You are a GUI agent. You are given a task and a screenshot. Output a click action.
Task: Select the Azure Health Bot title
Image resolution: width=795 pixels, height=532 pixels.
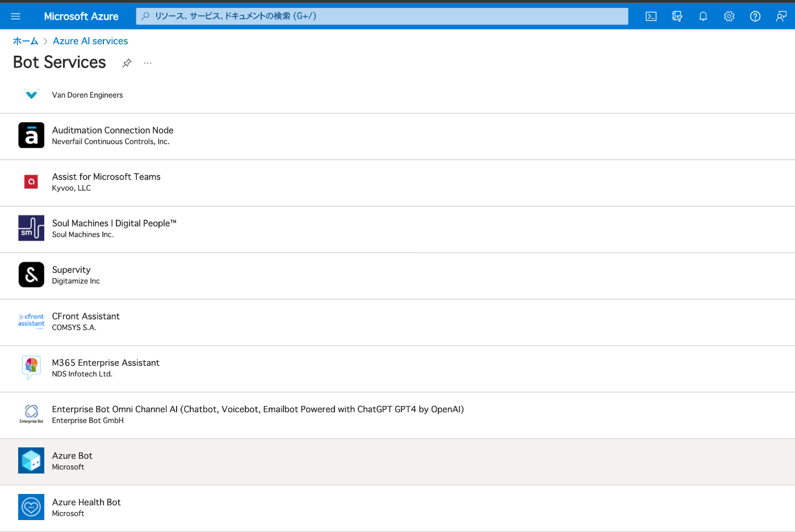[86, 502]
